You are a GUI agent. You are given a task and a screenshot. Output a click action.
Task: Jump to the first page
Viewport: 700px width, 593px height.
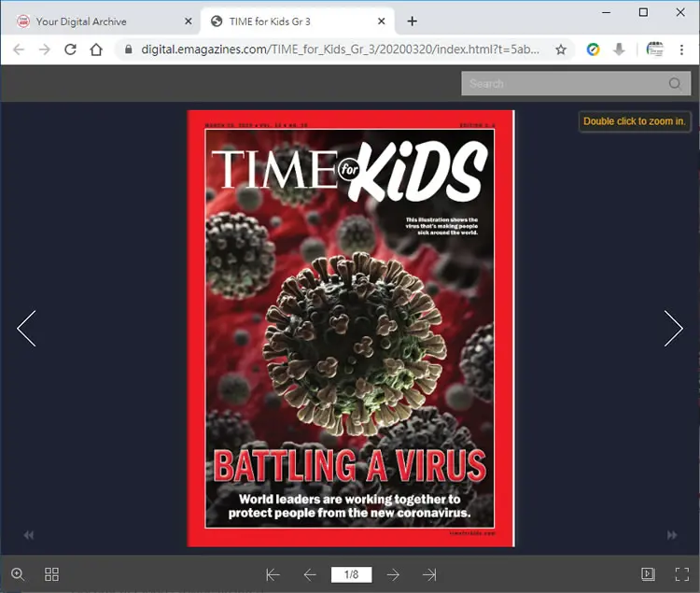pyautogui.click(x=273, y=574)
